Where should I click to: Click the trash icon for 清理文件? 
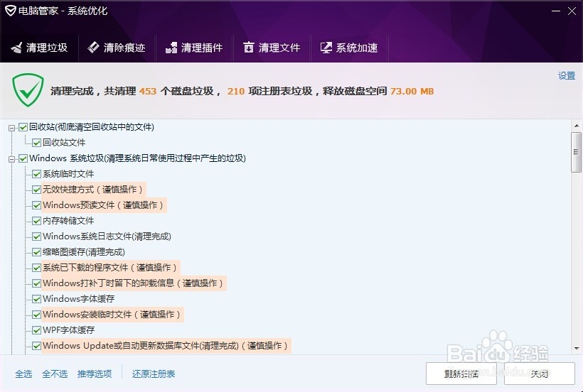point(248,47)
